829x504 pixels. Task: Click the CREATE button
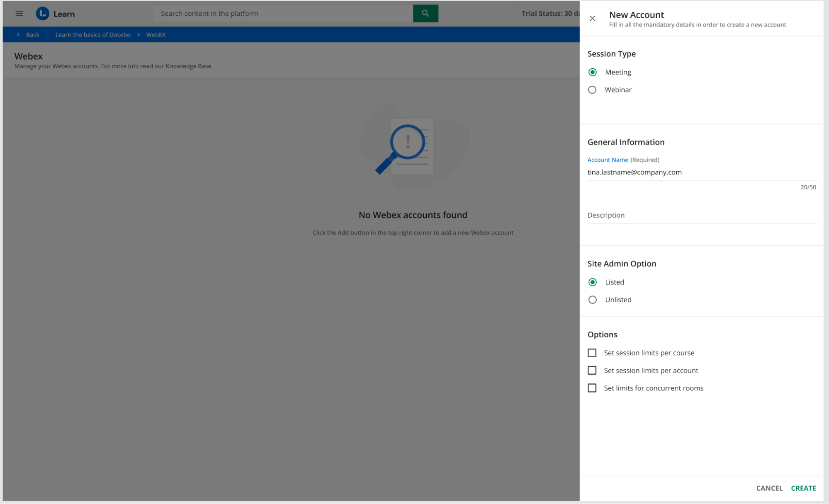pos(803,488)
